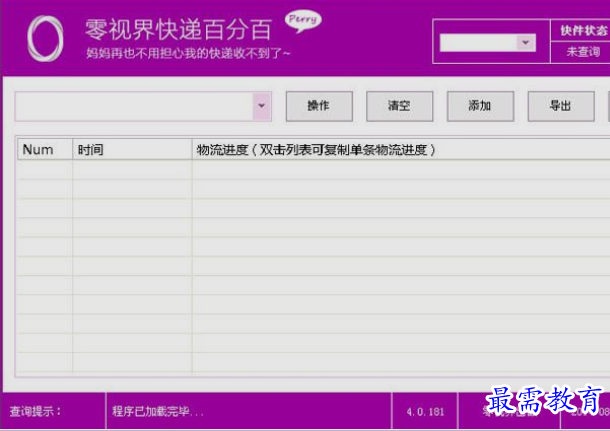This screenshot has width=610, height=431.
Task: Click the 快件状态 label
Action: coord(584,30)
